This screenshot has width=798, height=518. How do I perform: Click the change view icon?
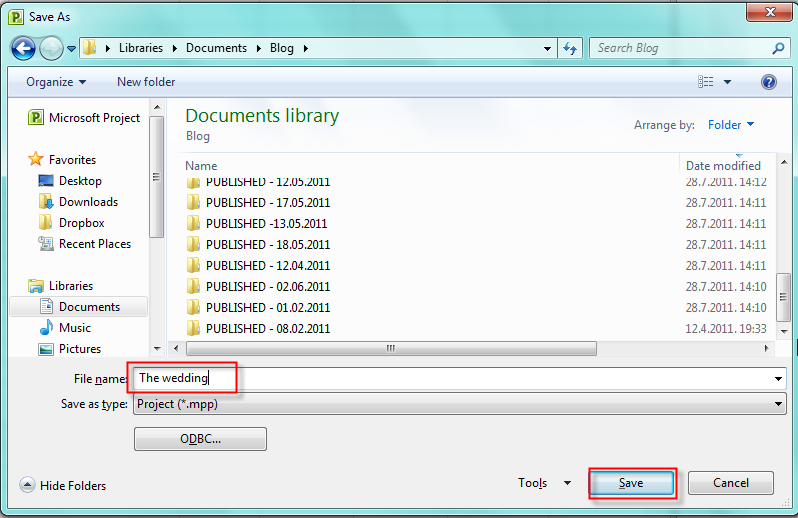(x=707, y=82)
